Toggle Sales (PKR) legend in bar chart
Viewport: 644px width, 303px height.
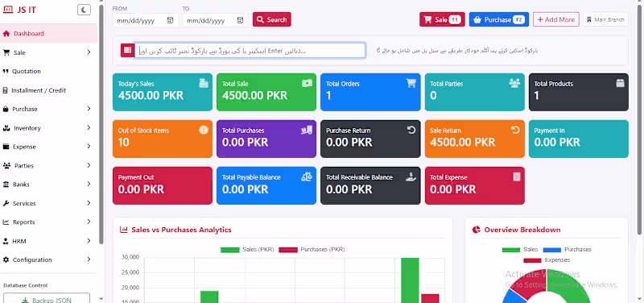click(247, 250)
